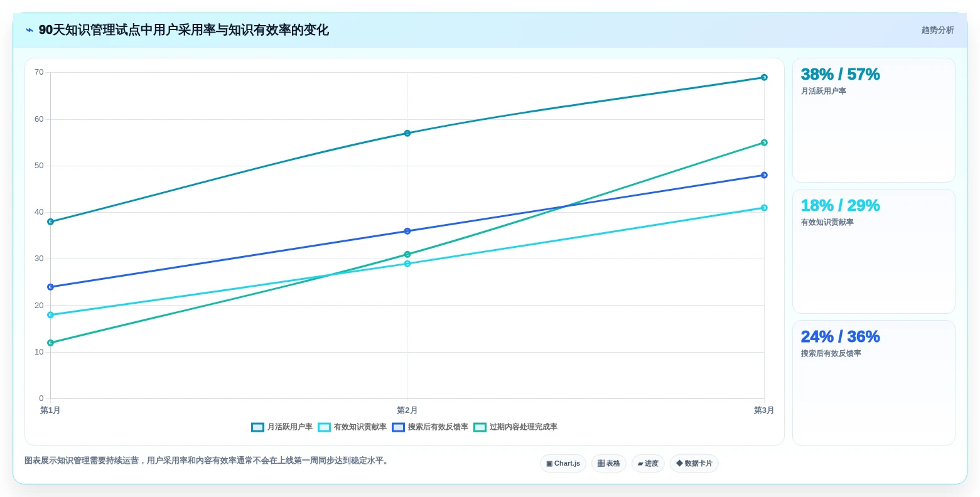Click the 有效知识贡献率 point at 第2月

click(x=407, y=264)
